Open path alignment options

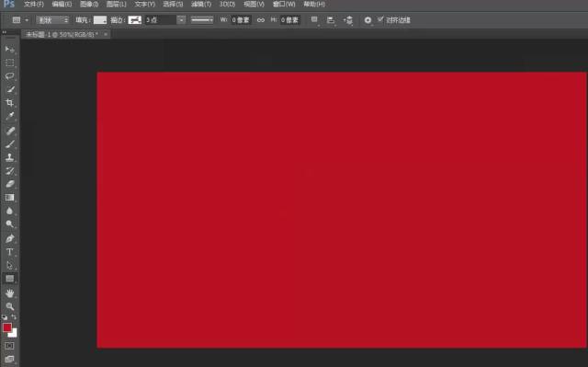331,20
